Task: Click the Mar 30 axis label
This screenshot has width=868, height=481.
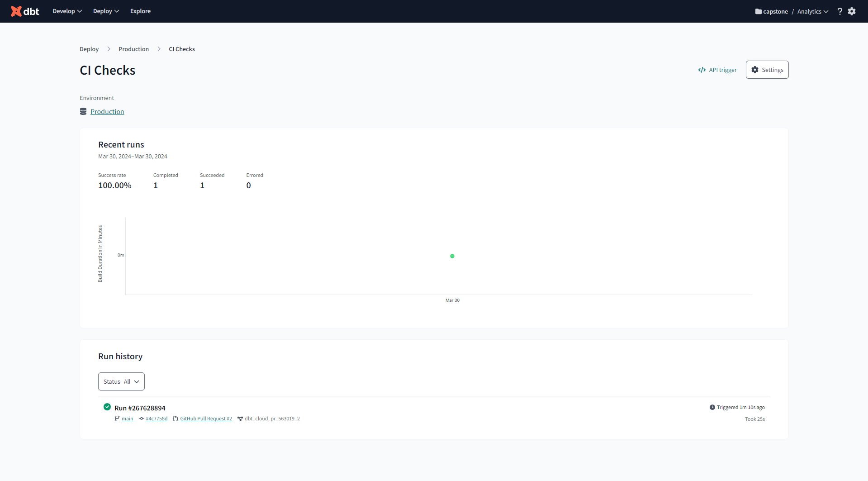Action: [x=452, y=300]
